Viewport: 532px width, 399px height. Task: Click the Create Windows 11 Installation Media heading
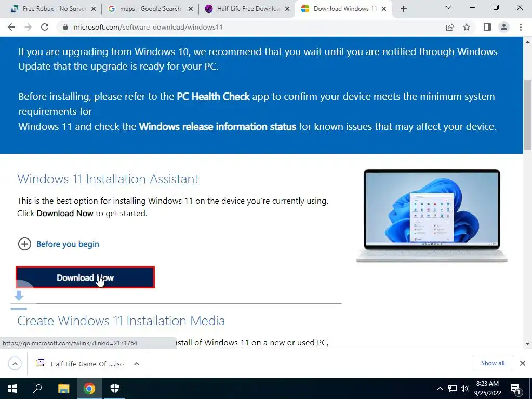[121, 321]
